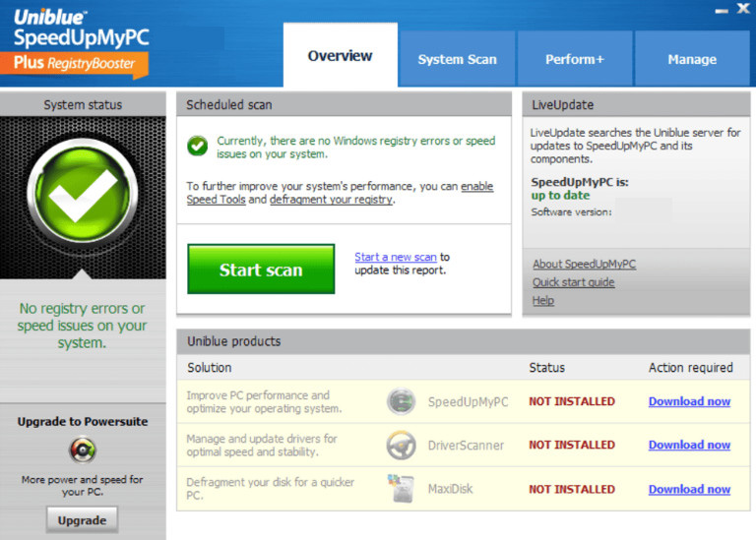The width and height of the screenshot is (756, 540).
Task: Click 'Upgrade to Powersuite' heading
Action: [83, 422]
